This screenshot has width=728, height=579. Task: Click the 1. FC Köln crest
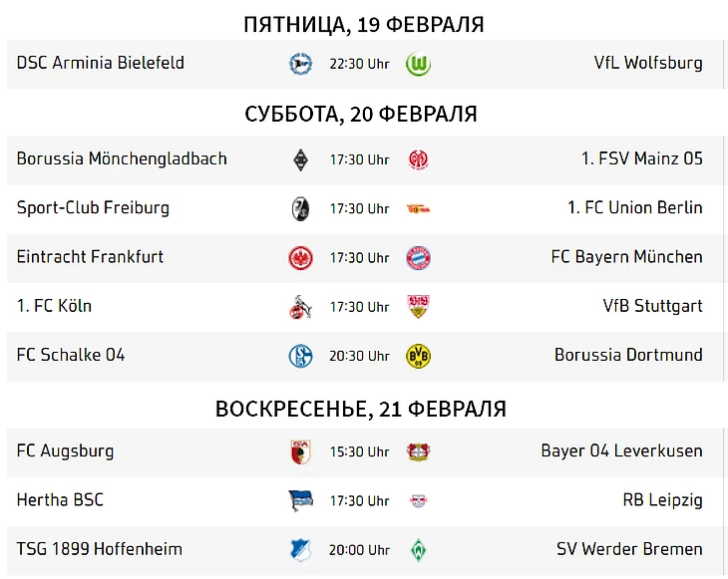[x=300, y=307]
